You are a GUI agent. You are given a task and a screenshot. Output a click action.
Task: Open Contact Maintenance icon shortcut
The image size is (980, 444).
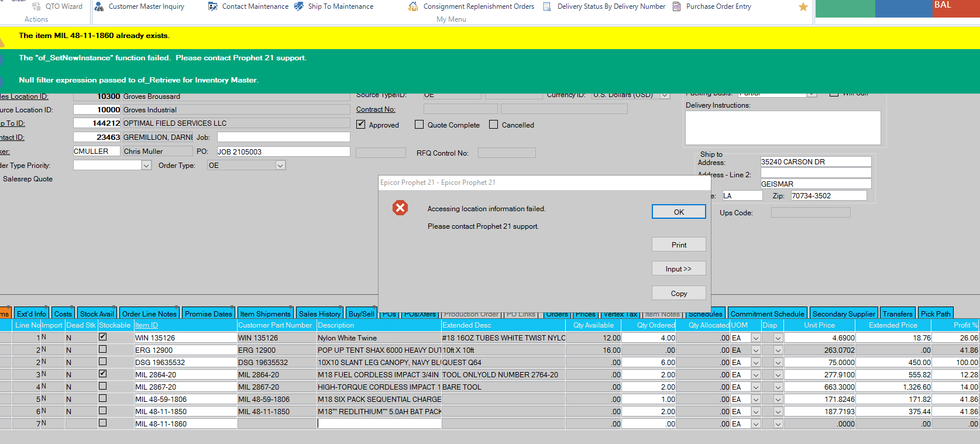[x=213, y=6]
